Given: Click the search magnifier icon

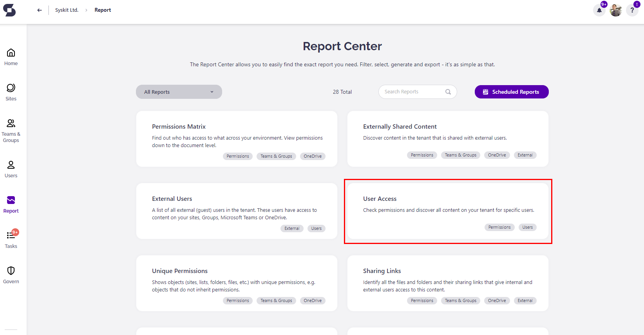Looking at the screenshot, I should point(448,92).
